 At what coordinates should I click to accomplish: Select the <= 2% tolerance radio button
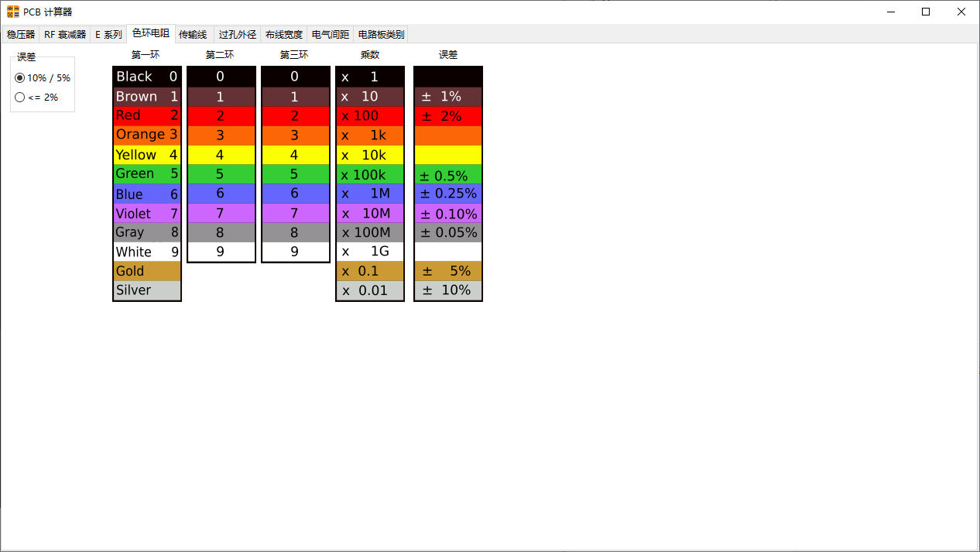pos(20,98)
